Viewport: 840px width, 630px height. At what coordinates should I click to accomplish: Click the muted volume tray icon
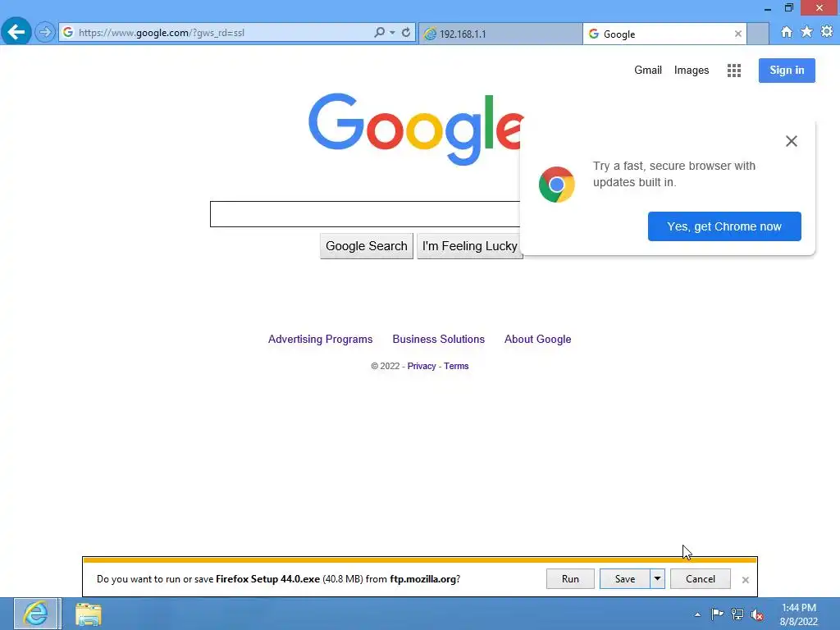pos(757,614)
